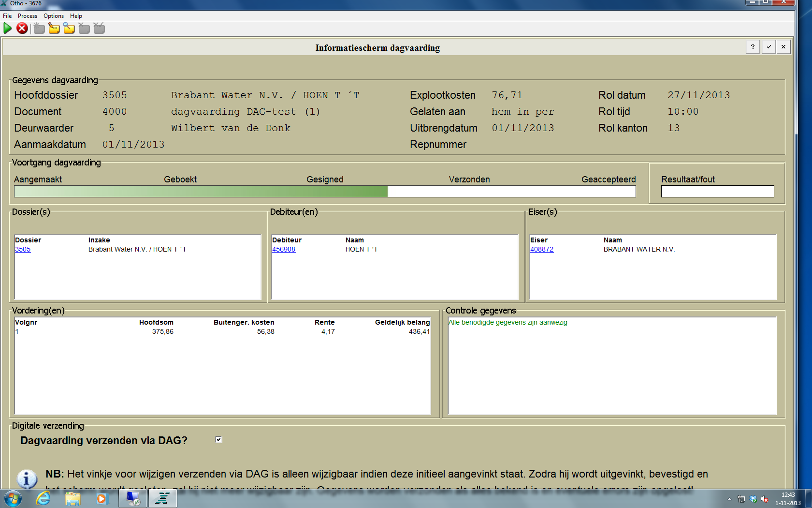
Task: Click the Buitenger. kosten value 56,38
Action: pyautogui.click(x=265, y=331)
